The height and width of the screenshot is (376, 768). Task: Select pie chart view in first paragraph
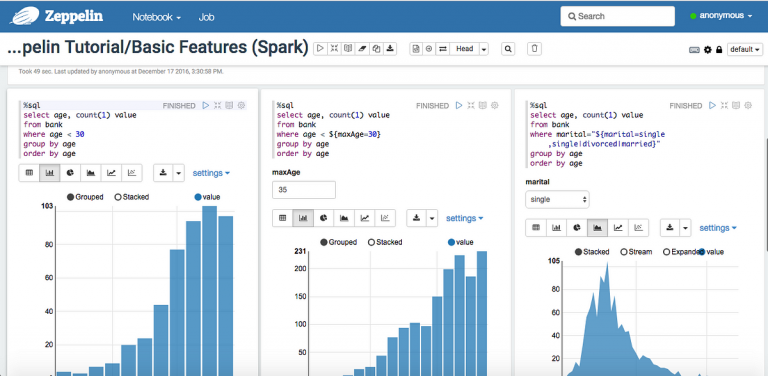coord(71,173)
